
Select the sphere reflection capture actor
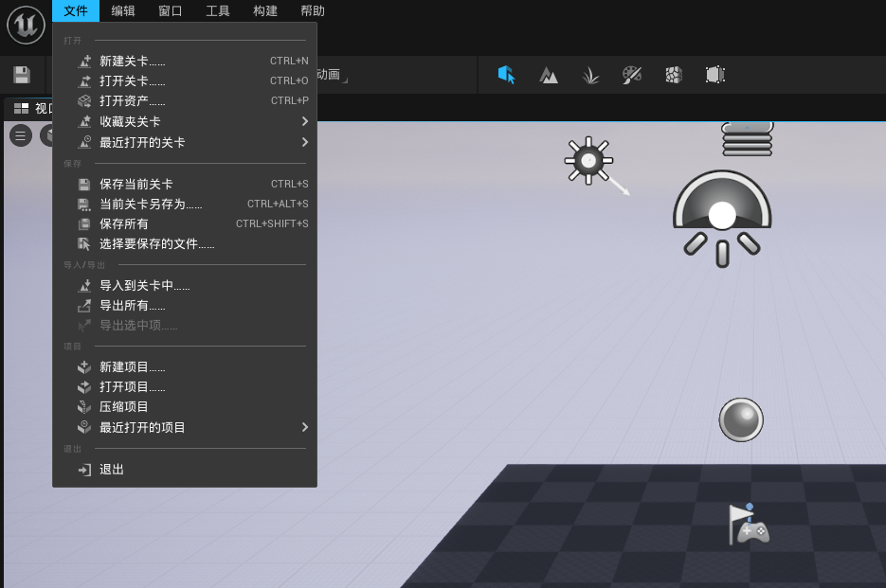(741, 419)
